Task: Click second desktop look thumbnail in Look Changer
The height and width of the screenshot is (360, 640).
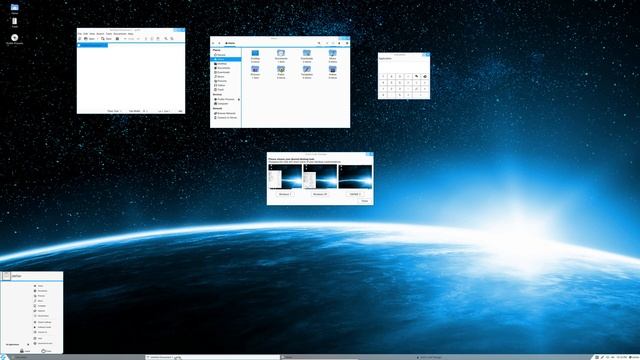Action: [x=320, y=177]
